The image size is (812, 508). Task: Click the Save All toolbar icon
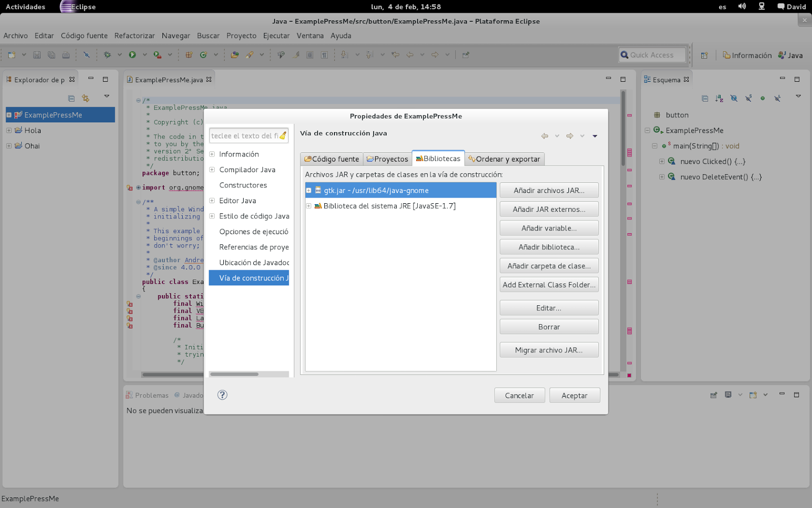point(51,54)
